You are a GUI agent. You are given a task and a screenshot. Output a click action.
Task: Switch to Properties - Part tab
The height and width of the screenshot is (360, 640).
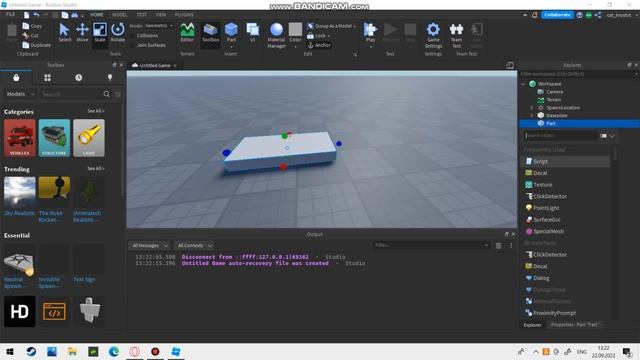pos(575,325)
